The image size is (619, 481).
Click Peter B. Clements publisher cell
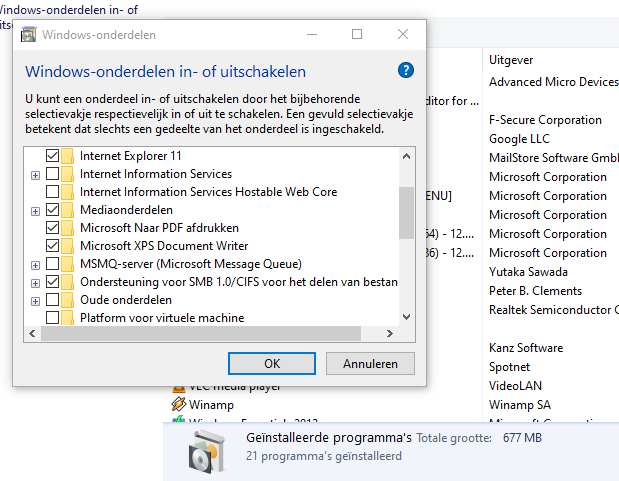tap(535, 291)
